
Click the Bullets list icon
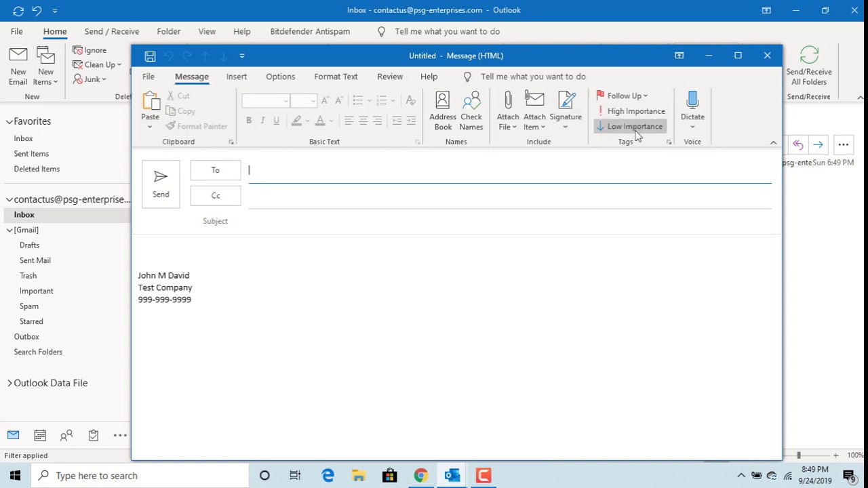[x=359, y=100]
